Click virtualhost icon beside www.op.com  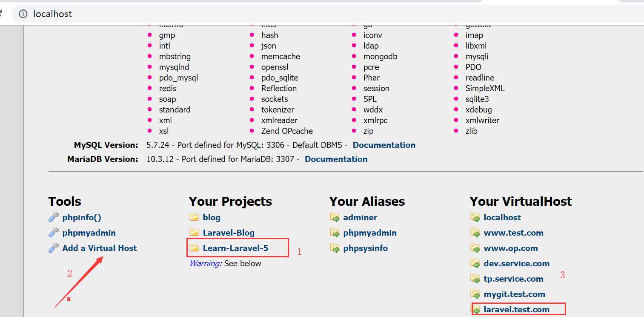[475, 248]
